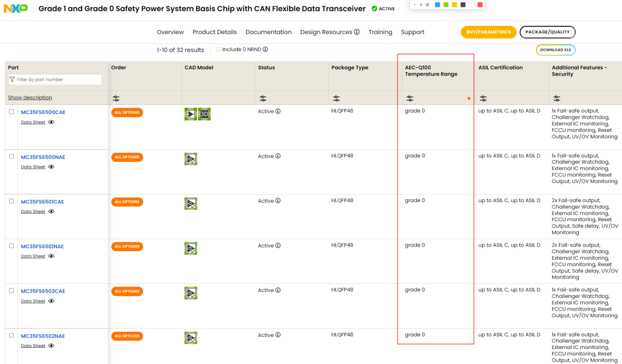Expand ALL OPTIONS for MC35FS6500NAE
The image size is (622, 364).
tap(127, 157)
